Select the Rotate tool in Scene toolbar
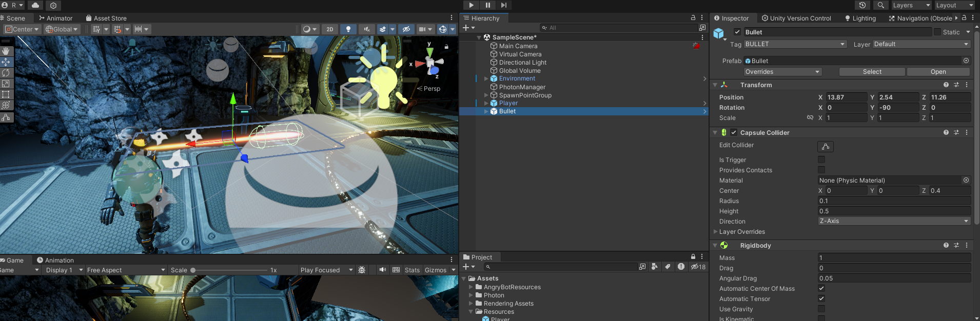 (x=6, y=73)
